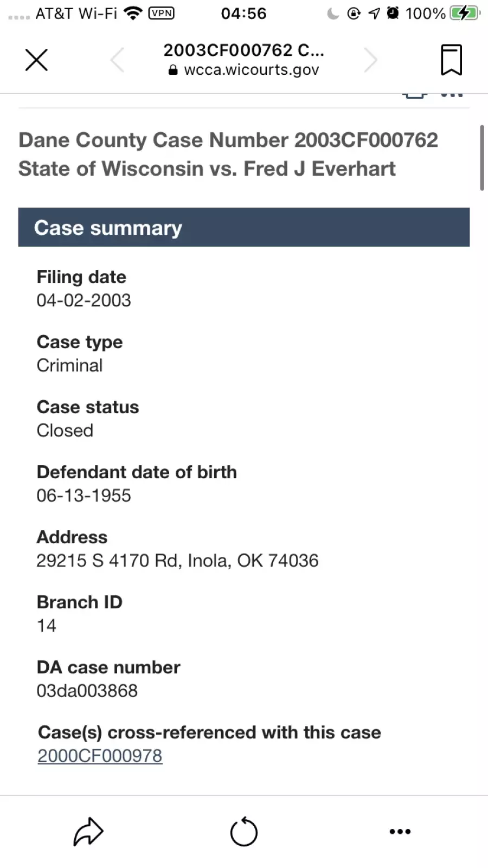Tap the VPN status indicator
The height and width of the screenshot is (868, 488).
tap(162, 13)
